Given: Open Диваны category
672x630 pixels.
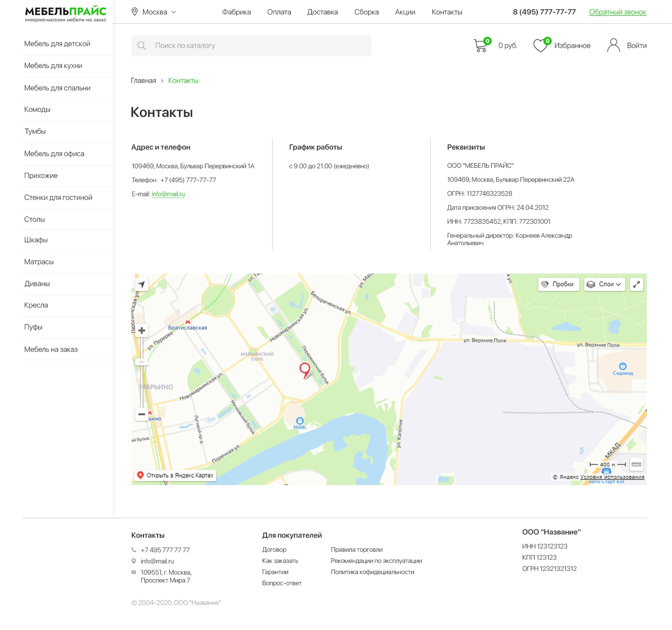Looking at the screenshot, I should click(x=37, y=284).
